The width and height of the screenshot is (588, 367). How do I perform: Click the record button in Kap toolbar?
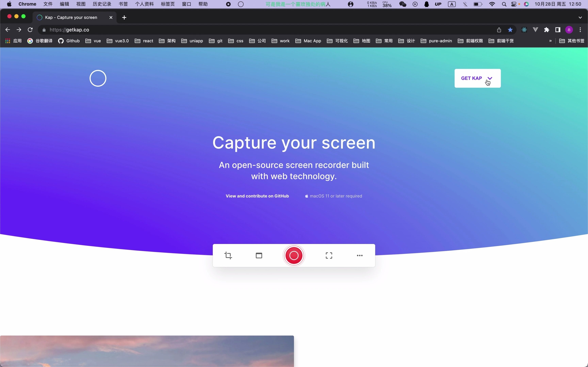click(294, 255)
